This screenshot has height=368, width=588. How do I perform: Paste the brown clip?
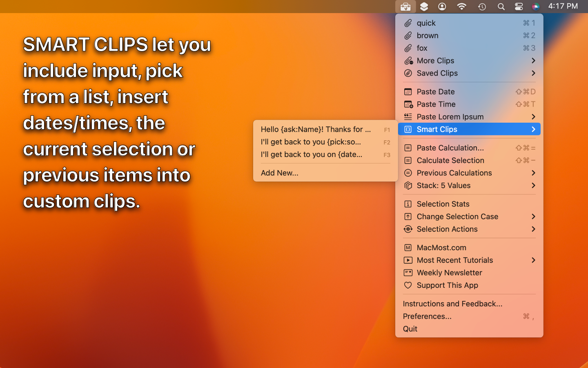[469, 36]
